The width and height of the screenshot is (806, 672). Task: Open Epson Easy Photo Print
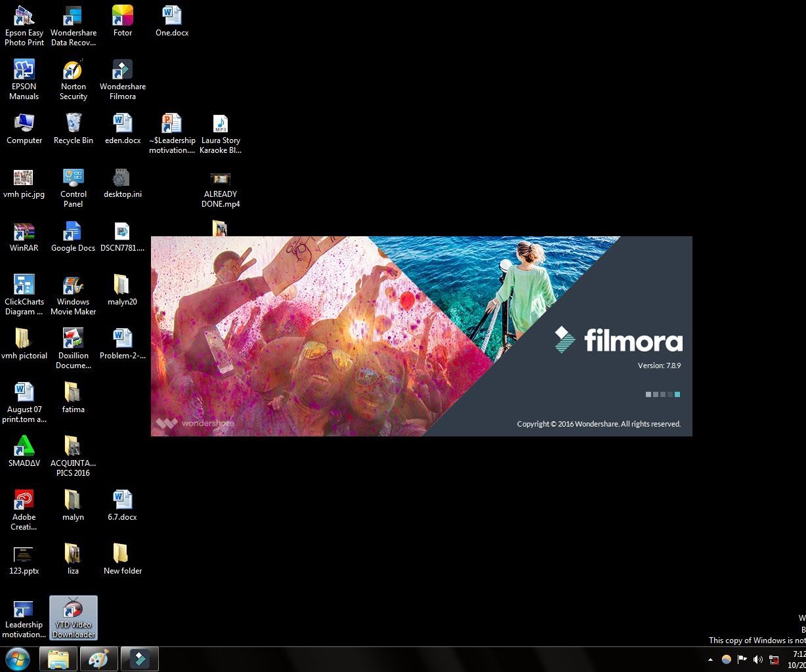(24, 16)
